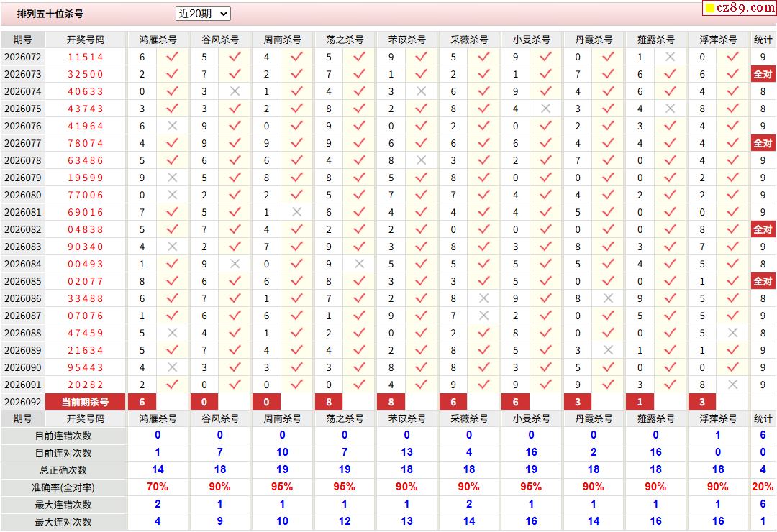
Task: Click the 全对 badge in row 2026085
Action: point(763,281)
